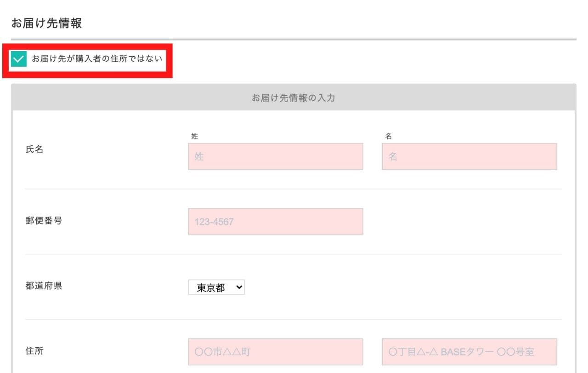This screenshot has height=373, width=588.
Task: Click the 氏名 row label
Action: click(x=34, y=149)
